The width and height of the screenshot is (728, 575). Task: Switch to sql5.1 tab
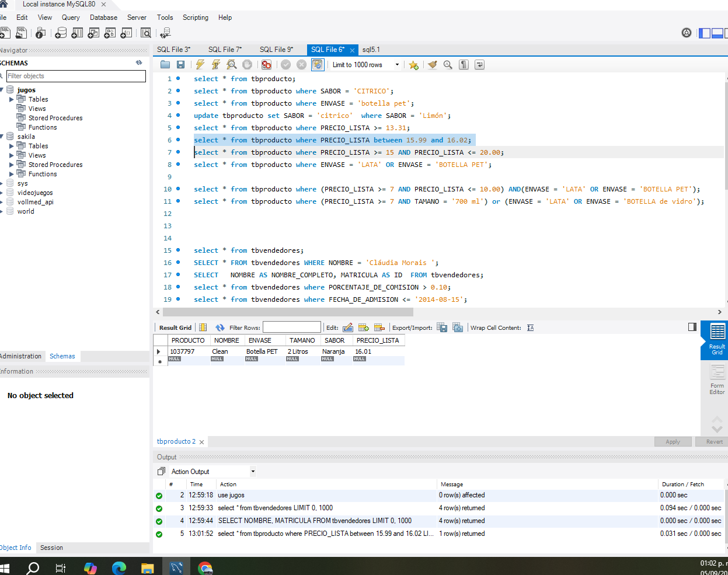coord(371,50)
